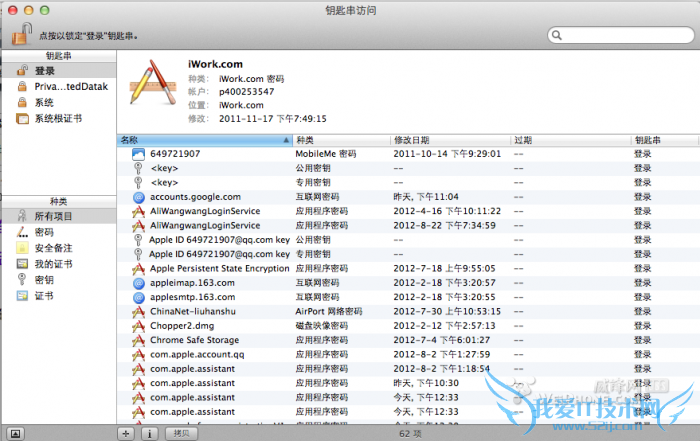
Task: Click the icon beside com.apple.account.qq
Action: click(139, 355)
